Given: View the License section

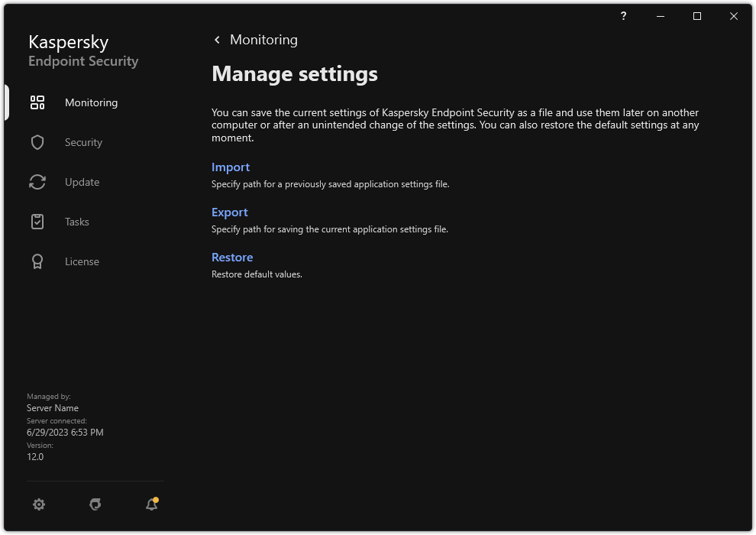Looking at the screenshot, I should coord(82,261).
